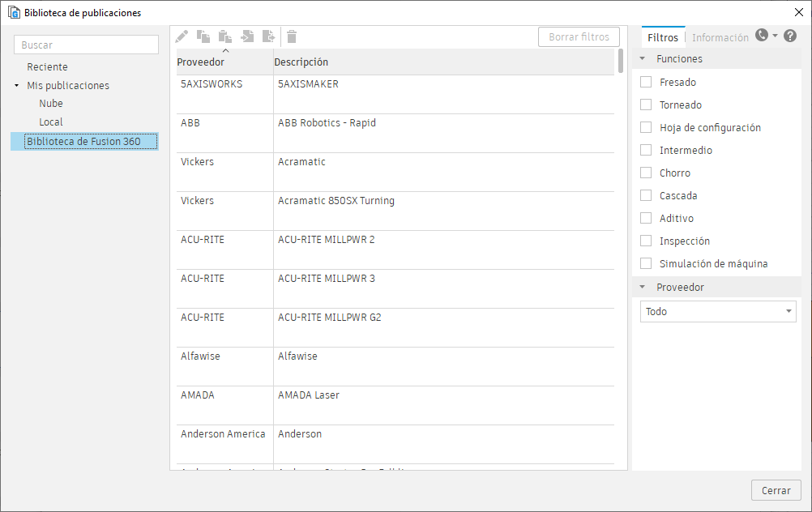
Task: Click the export icon in toolbar
Action: click(x=269, y=36)
